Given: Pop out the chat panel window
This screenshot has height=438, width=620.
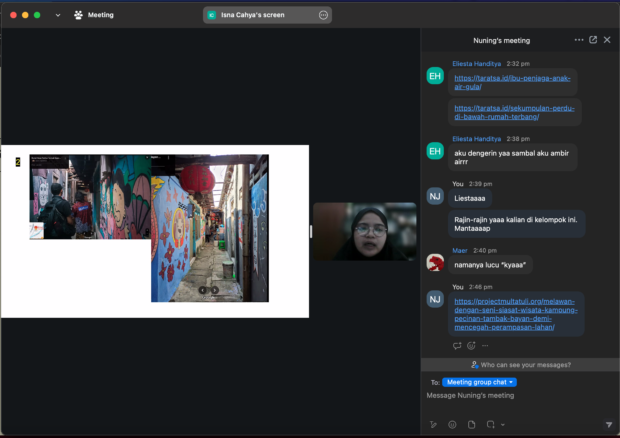Looking at the screenshot, I should pyautogui.click(x=593, y=40).
